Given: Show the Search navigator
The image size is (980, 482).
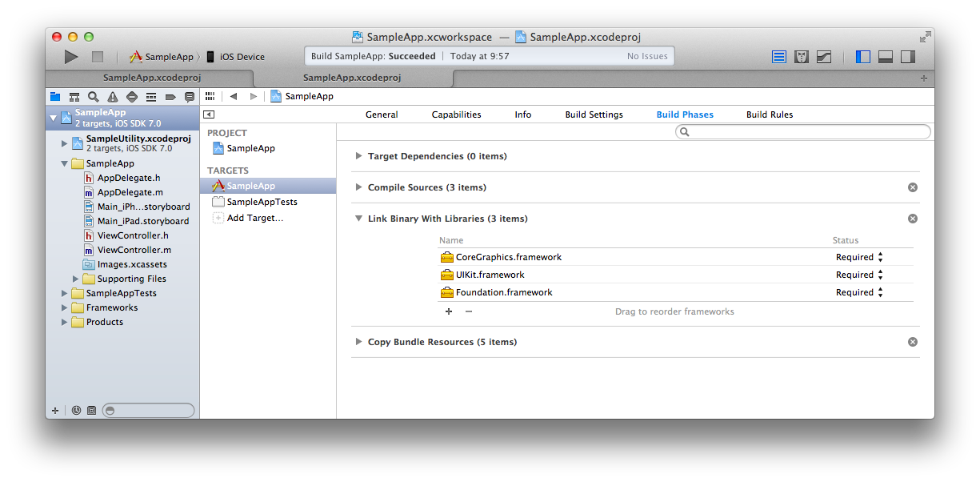Looking at the screenshot, I should (x=94, y=97).
